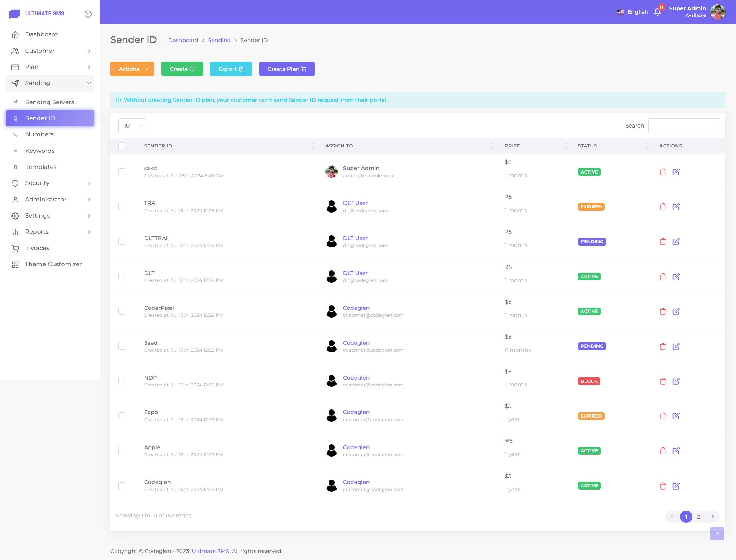Screen dimensions: 736x560
Task: Click the sidebar collapse circle icon
Action: point(88,14)
